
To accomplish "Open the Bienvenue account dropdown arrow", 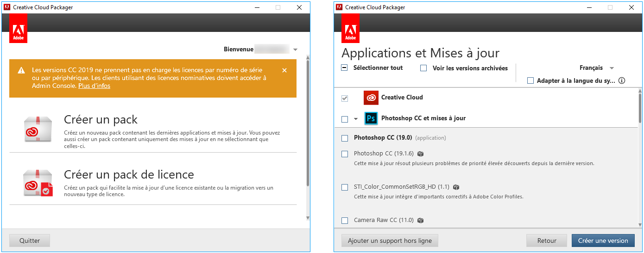I will [295, 49].
